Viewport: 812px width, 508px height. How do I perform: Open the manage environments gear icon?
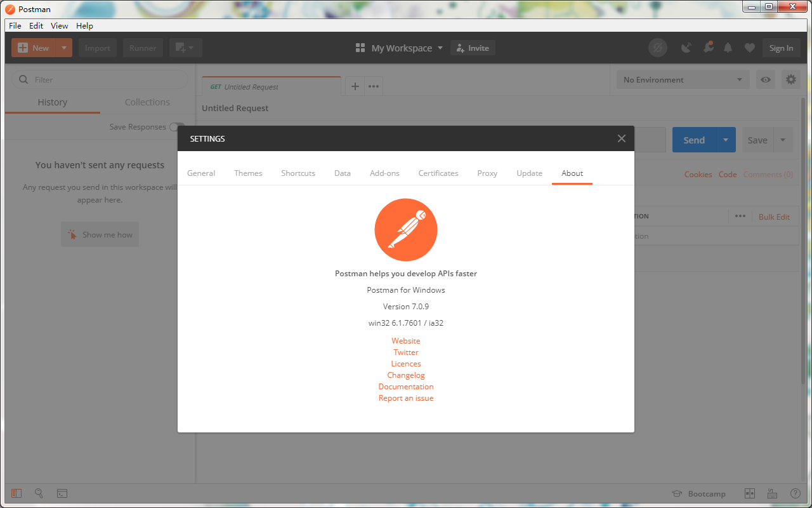(790, 79)
